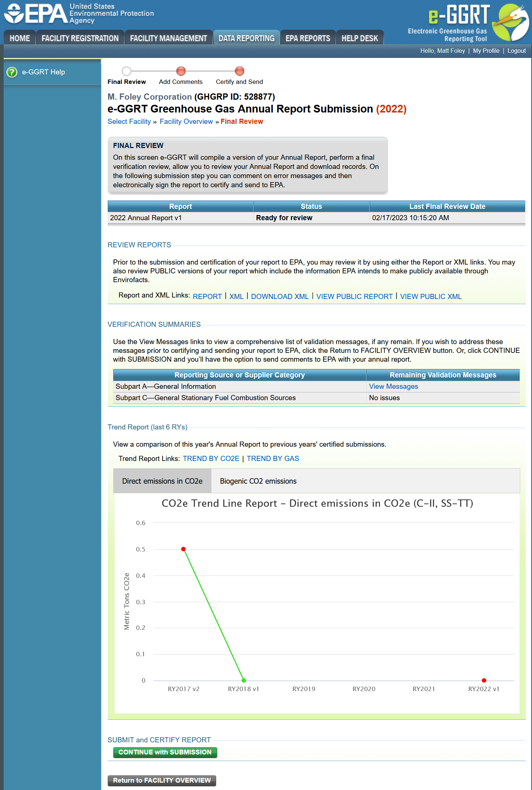
Task: Open the EPA REPORTS tab
Action: pos(308,38)
